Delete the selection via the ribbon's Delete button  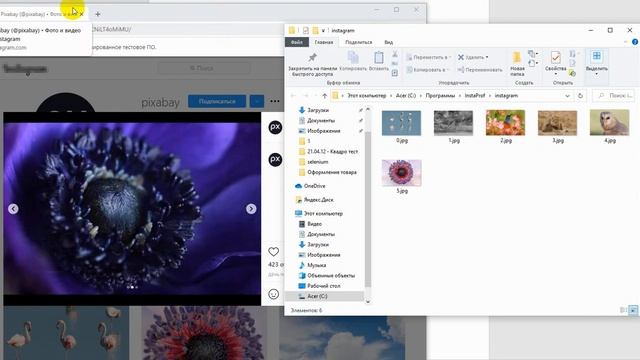click(x=473, y=57)
